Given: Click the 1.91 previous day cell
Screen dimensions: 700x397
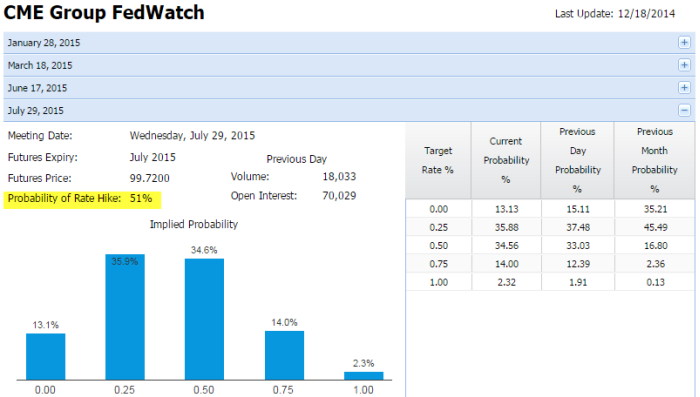Looking at the screenshot, I should [x=578, y=282].
